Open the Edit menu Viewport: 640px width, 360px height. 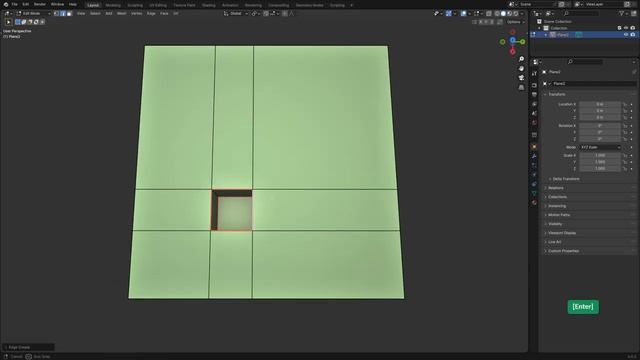(x=26, y=4)
